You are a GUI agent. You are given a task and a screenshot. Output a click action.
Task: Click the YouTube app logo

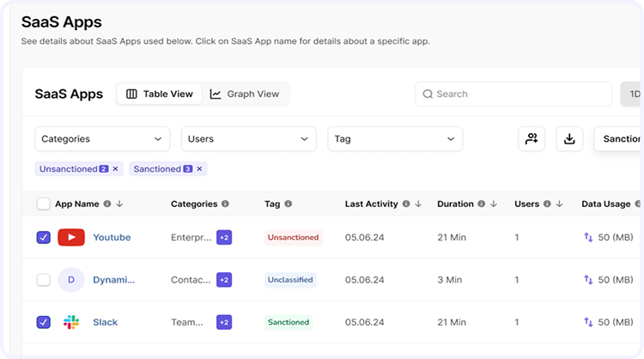tap(71, 237)
